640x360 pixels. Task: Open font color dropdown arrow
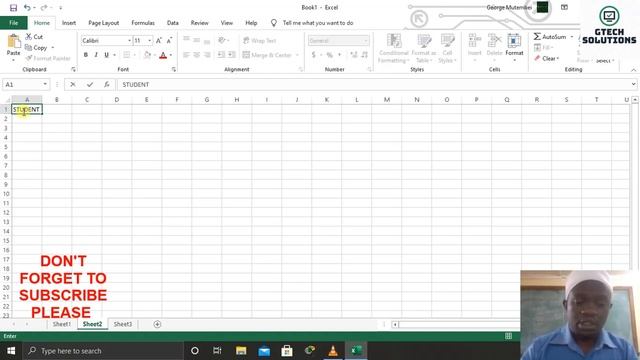pos(171,55)
